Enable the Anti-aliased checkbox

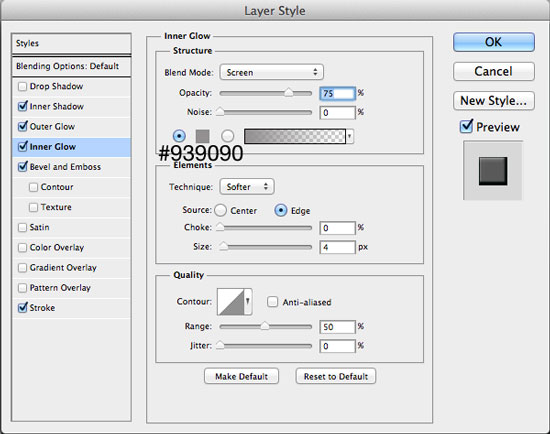pyautogui.click(x=272, y=302)
